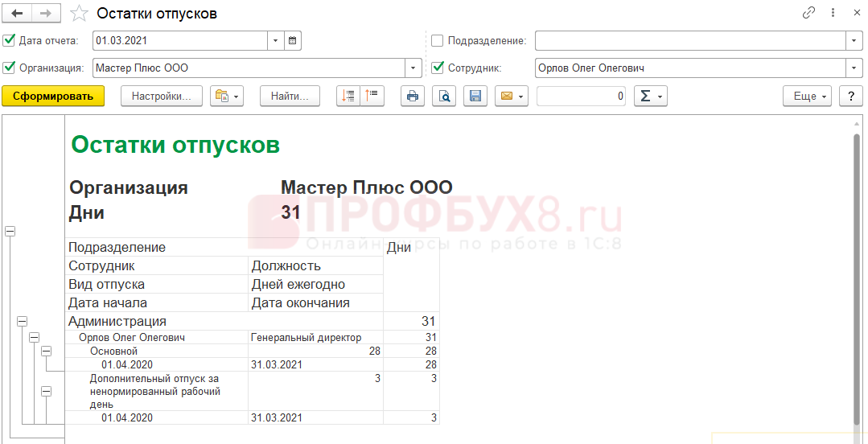Select Дополнительный отпуск за ненормированный рабочий день cell

tap(157, 391)
